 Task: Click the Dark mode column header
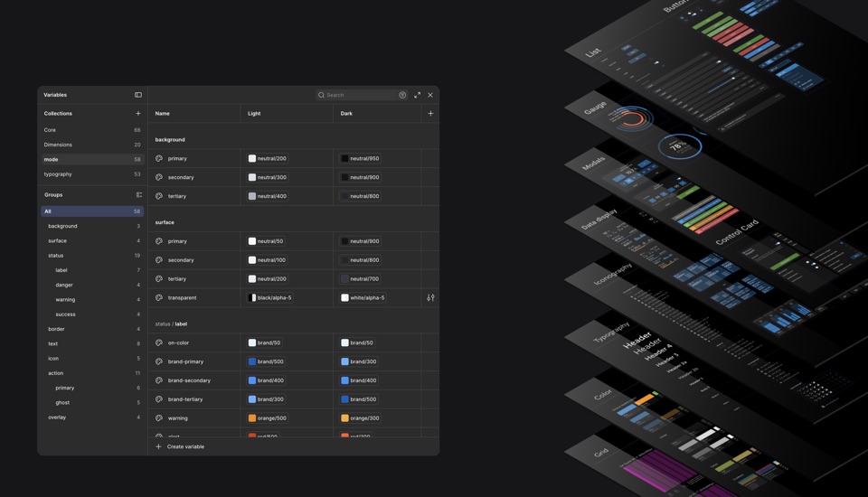[x=346, y=114]
